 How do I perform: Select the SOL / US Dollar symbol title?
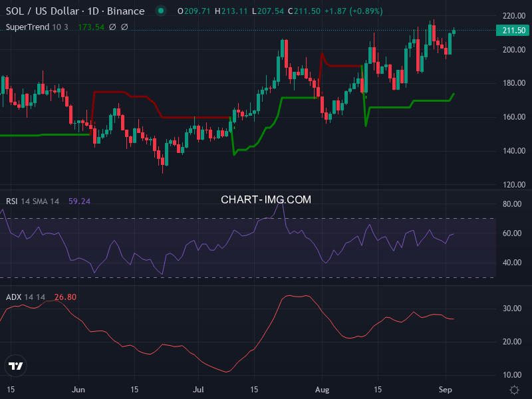click(x=75, y=11)
